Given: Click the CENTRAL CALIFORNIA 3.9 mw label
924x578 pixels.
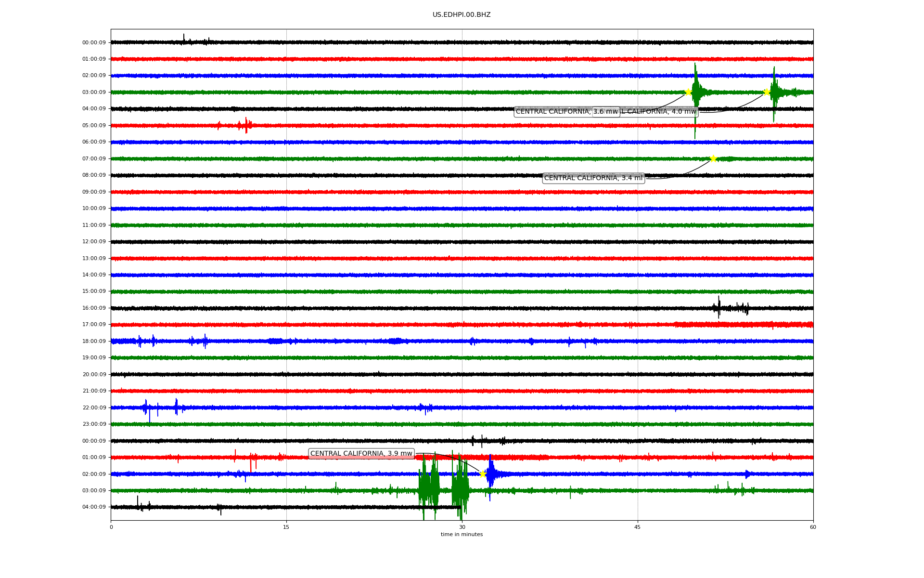Looking at the screenshot, I should [361, 454].
